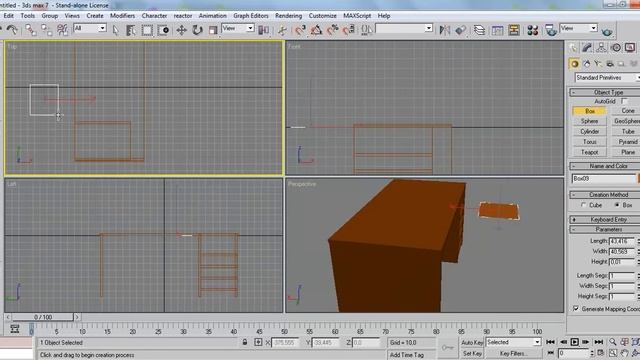Open the Graph Editors menu
This screenshot has height=360, width=640.
(x=251, y=16)
